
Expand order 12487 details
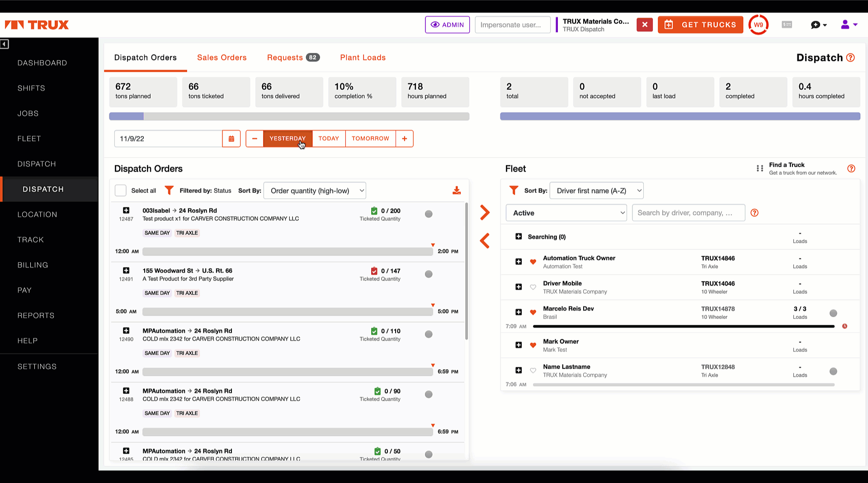[x=126, y=211]
